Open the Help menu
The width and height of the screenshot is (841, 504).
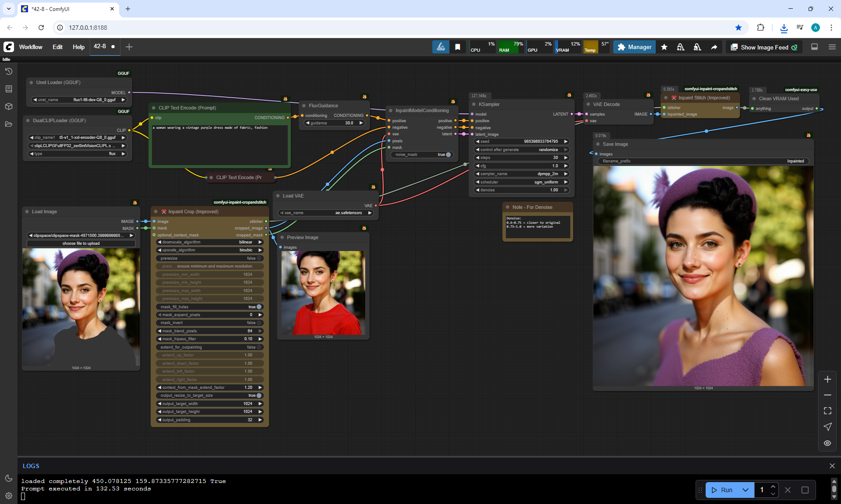78,47
